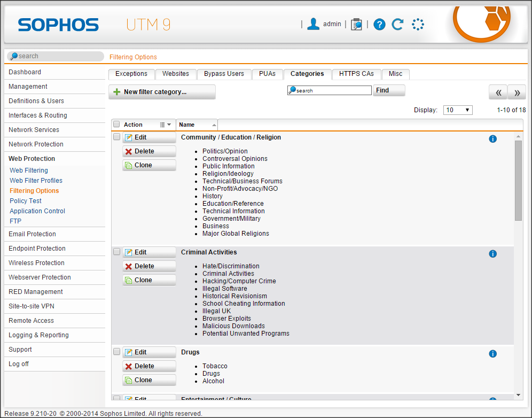This screenshot has width=532, height=418.
Task: Show info icon for Criminal Activities category
Action: (x=492, y=254)
